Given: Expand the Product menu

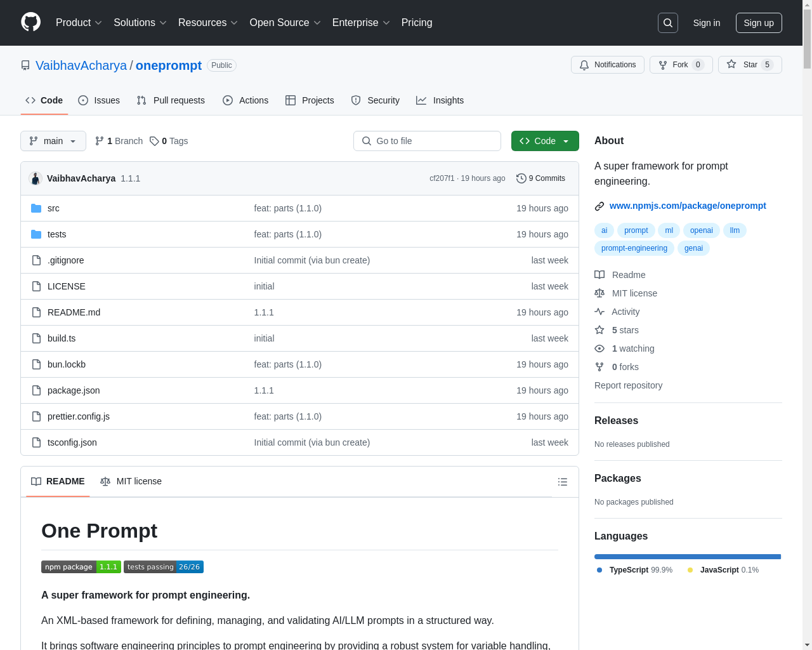Looking at the screenshot, I should (x=79, y=23).
